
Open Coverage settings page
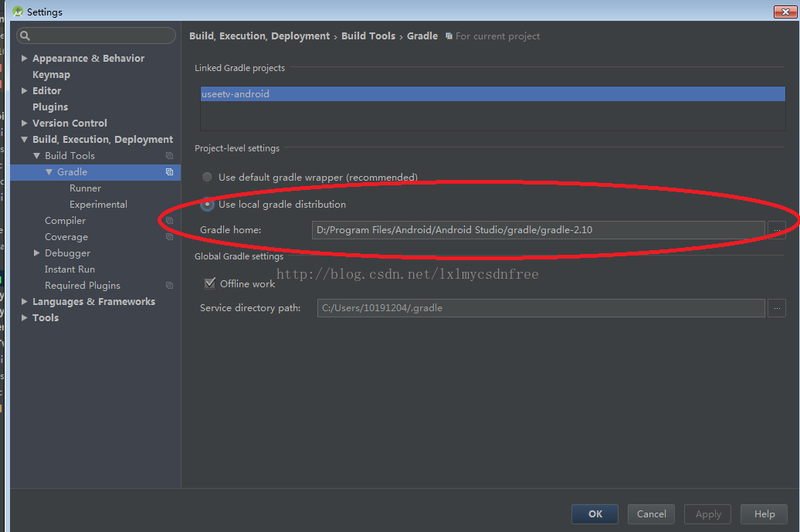pos(66,237)
